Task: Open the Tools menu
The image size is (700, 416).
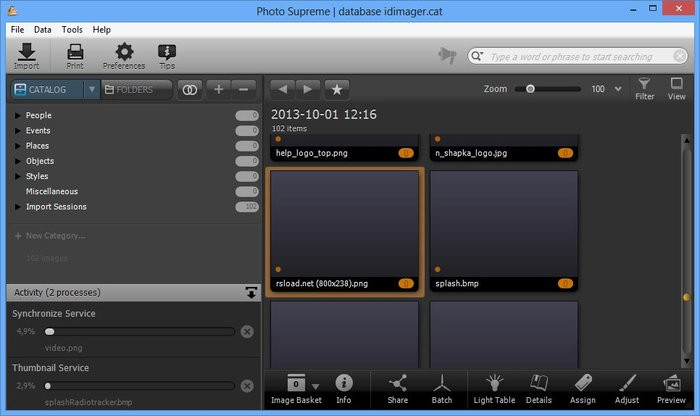Action: 72,30
